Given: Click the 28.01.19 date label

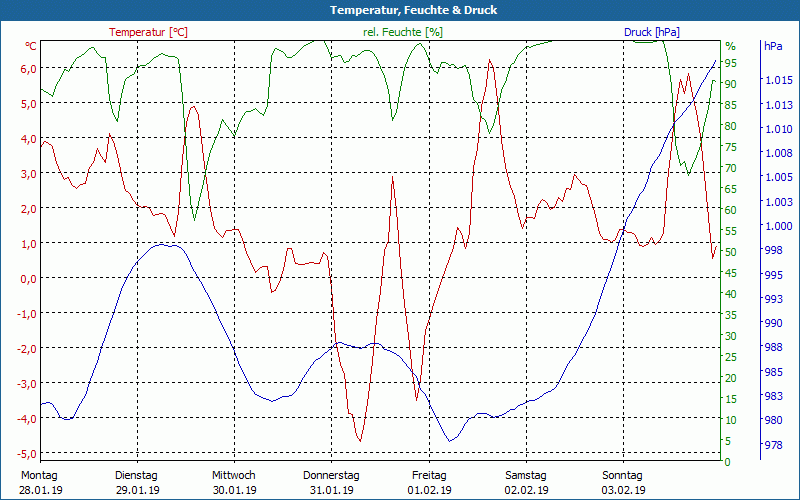Looking at the screenshot, I should click(40, 490).
